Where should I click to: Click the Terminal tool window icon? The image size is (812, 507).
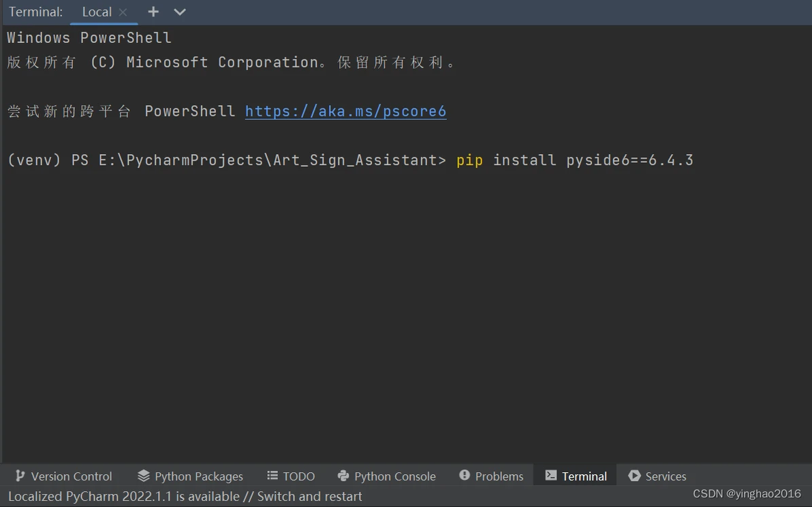tap(550, 476)
